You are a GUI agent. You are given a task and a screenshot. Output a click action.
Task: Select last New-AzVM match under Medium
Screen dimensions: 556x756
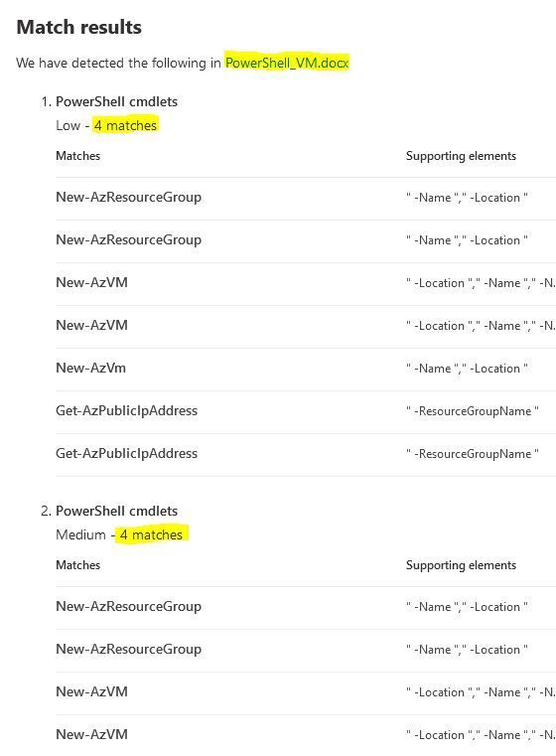pos(92,734)
